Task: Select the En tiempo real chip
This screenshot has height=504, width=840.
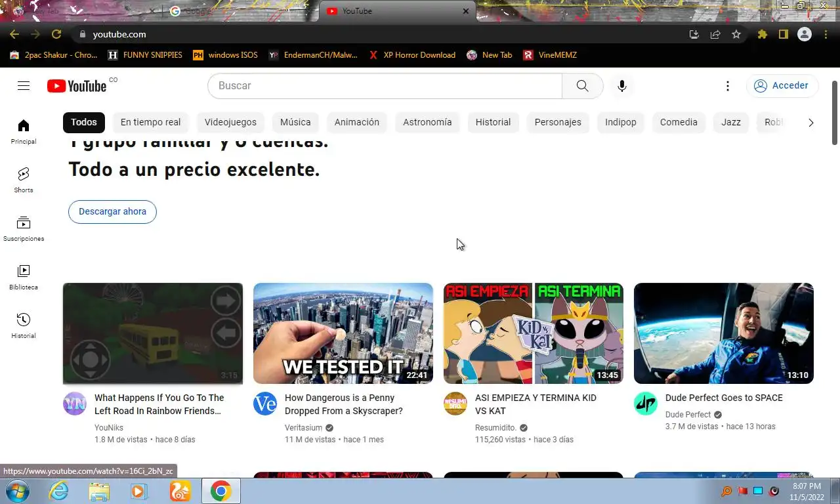Action: tap(150, 122)
